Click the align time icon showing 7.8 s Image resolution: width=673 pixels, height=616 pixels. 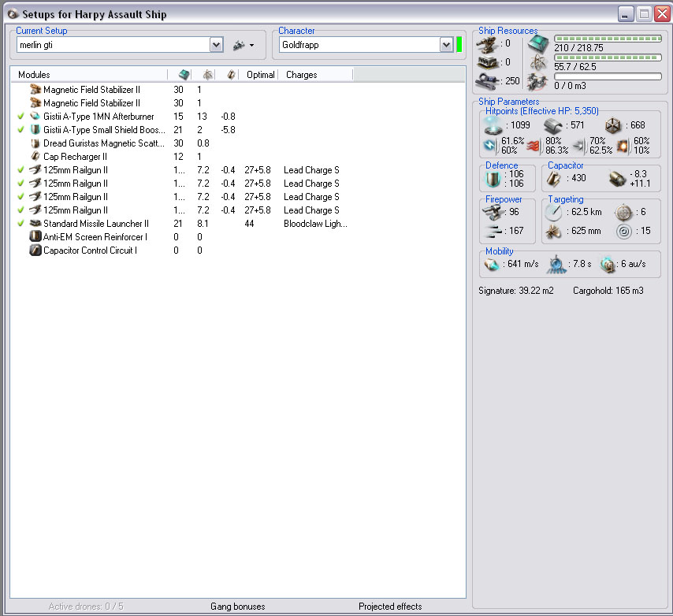[x=556, y=264]
